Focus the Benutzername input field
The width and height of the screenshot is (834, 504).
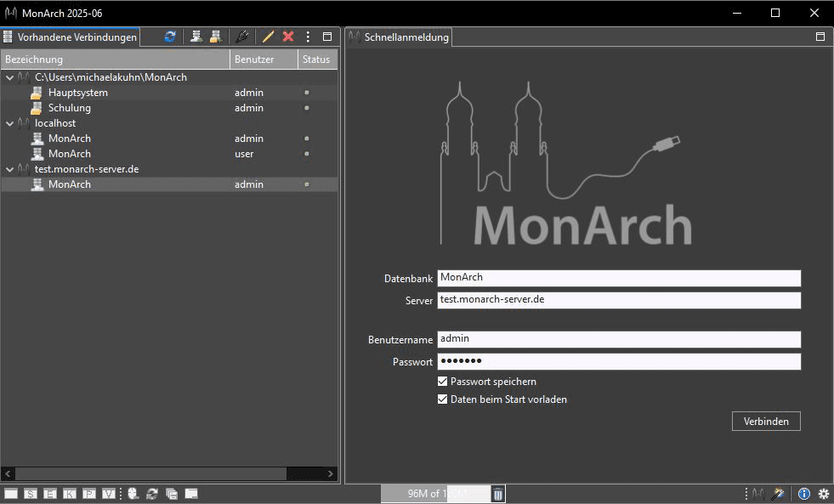(619, 339)
